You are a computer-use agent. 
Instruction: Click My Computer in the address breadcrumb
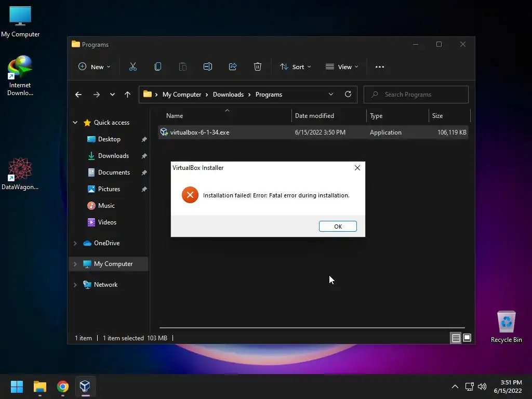pos(181,95)
